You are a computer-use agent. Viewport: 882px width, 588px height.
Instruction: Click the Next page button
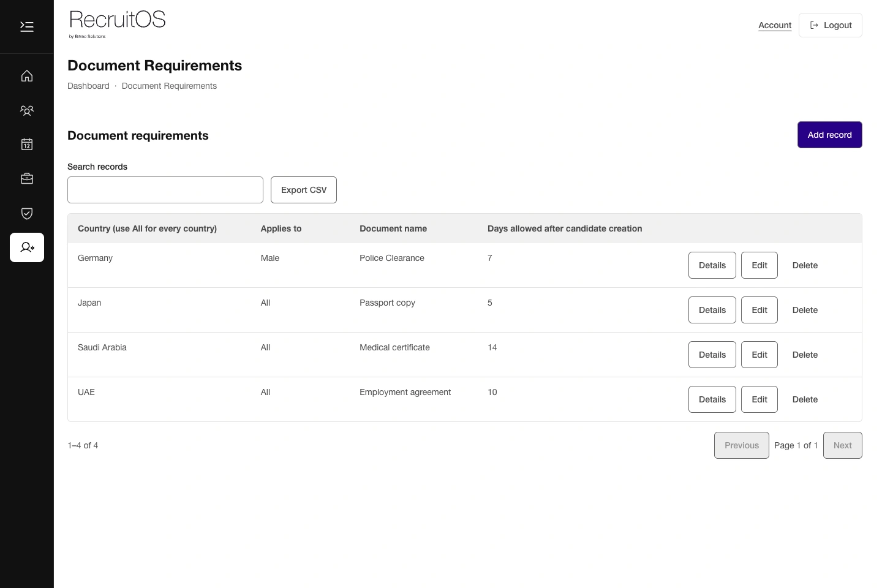(843, 445)
